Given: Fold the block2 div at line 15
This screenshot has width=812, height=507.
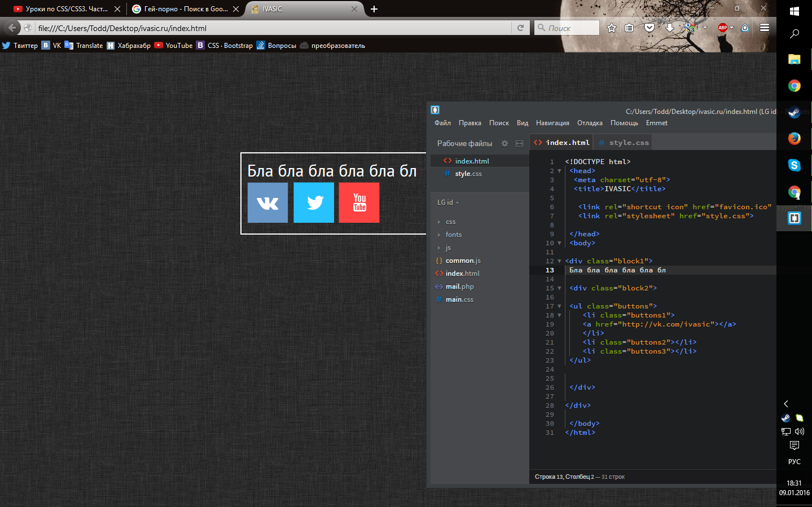Looking at the screenshot, I should coord(559,288).
